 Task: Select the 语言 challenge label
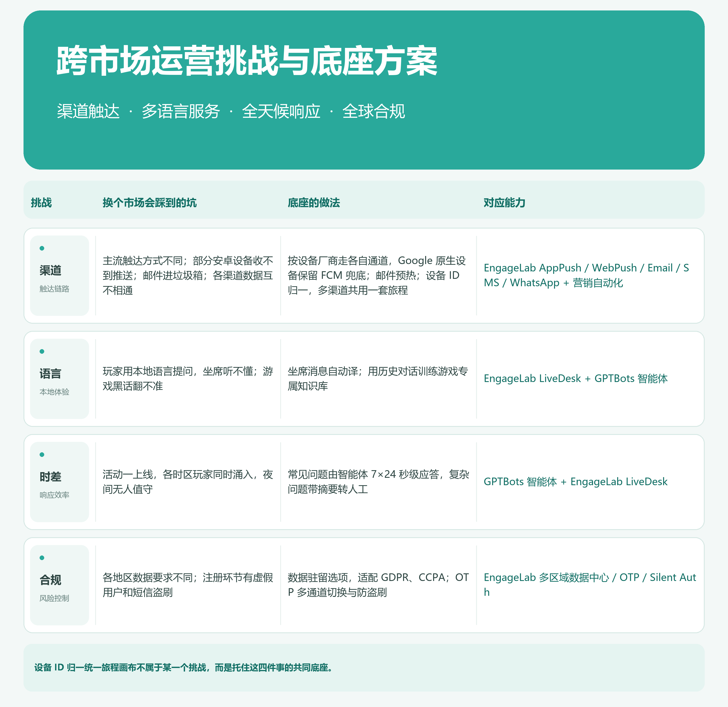[50, 374]
